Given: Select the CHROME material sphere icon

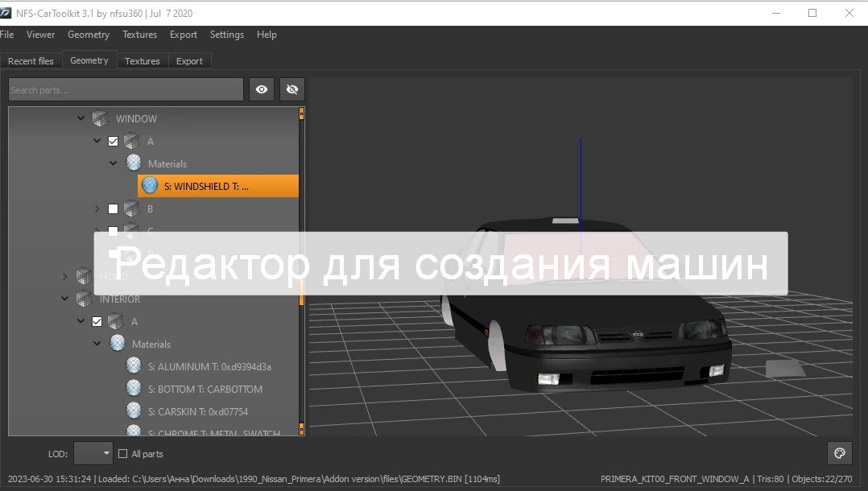Looking at the screenshot, I should (x=133, y=433).
